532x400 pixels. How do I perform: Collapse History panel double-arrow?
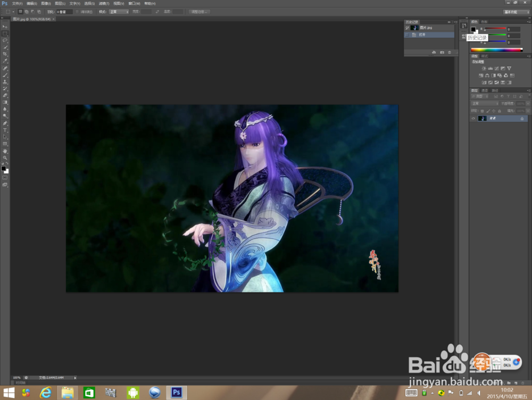click(x=449, y=22)
